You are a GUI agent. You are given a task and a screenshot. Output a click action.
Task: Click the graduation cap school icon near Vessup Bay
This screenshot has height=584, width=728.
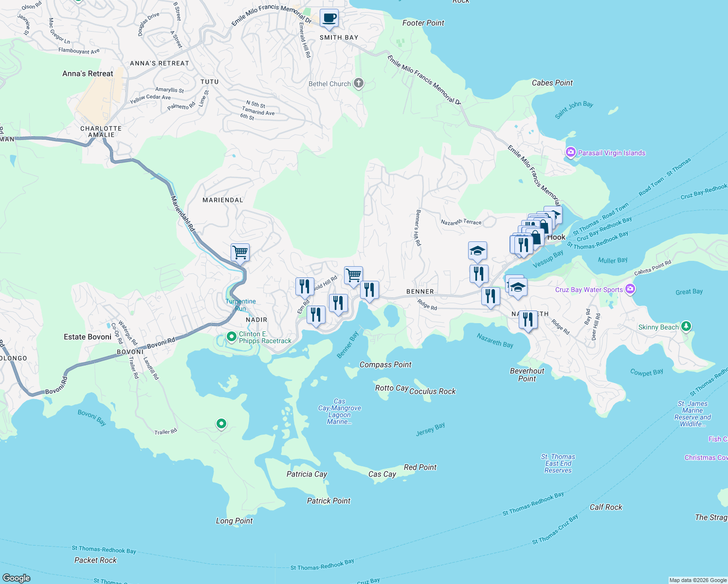tap(477, 251)
